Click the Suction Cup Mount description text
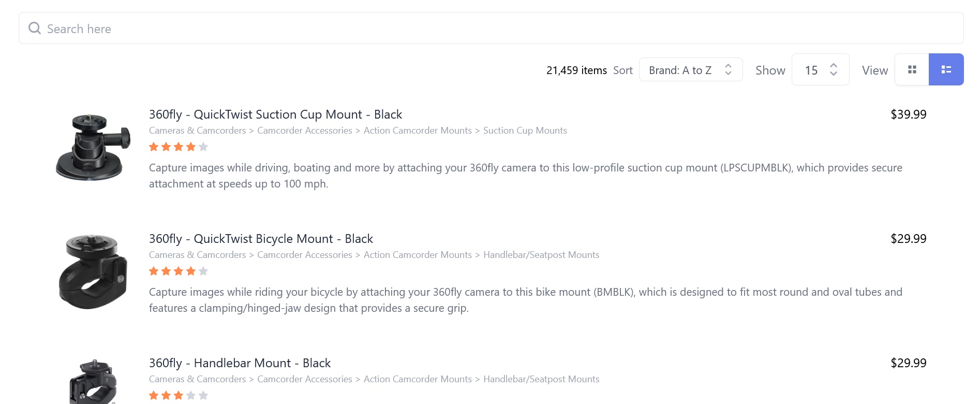980x404 pixels. click(526, 176)
